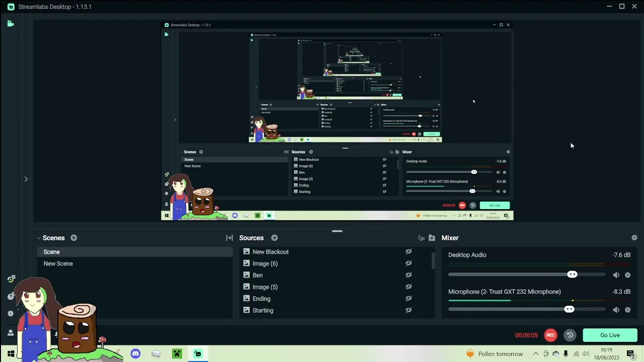Click the Desktop Audio volume slider handle
Viewport: 644px width, 362px height.
pos(572,275)
